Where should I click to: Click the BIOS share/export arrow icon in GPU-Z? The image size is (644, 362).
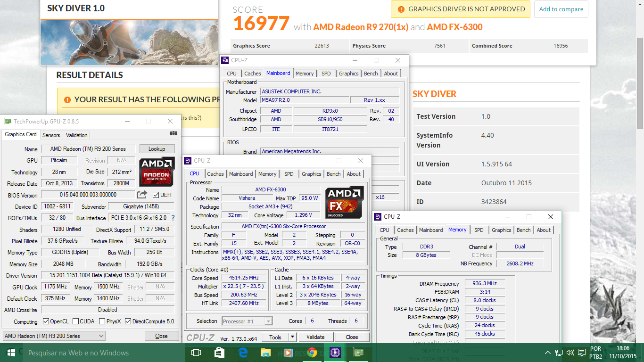pyautogui.click(x=142, y=195)
